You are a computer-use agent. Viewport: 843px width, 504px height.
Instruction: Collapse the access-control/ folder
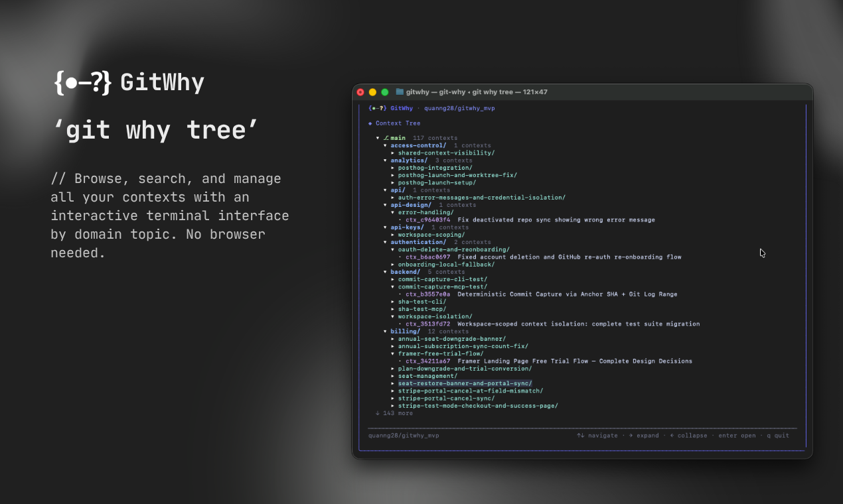(415, 145)
